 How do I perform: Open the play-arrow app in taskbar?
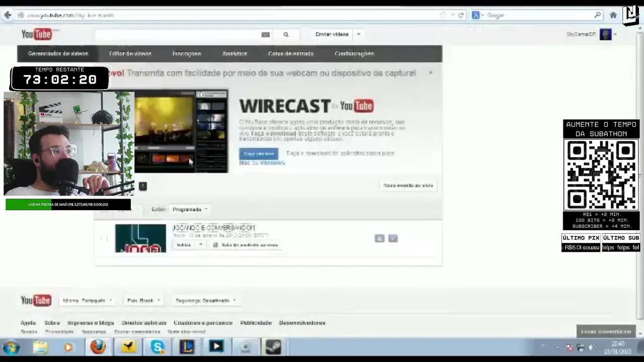pyautogui.click(x=216, y=347)
